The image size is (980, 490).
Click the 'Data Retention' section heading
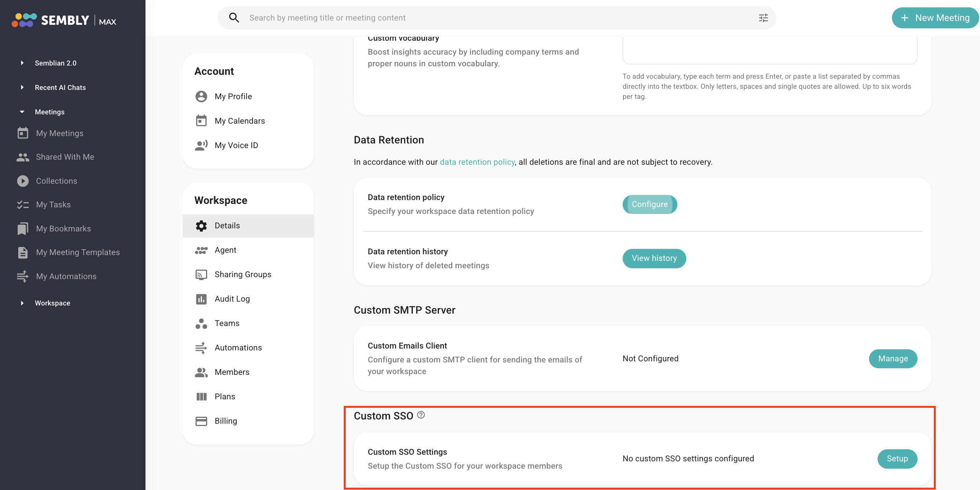pos(389,140)
